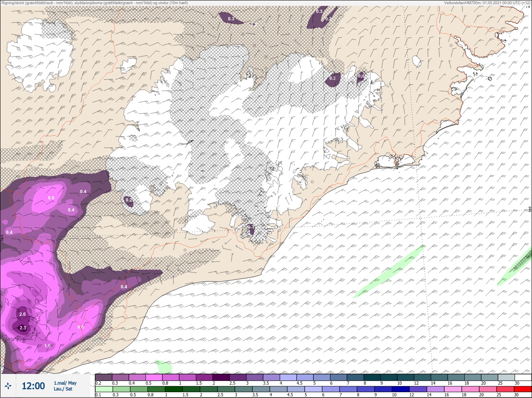Select the palest green 0.1 swatch, bottom legend row
The image size is (532, 398).
[103, 389]
